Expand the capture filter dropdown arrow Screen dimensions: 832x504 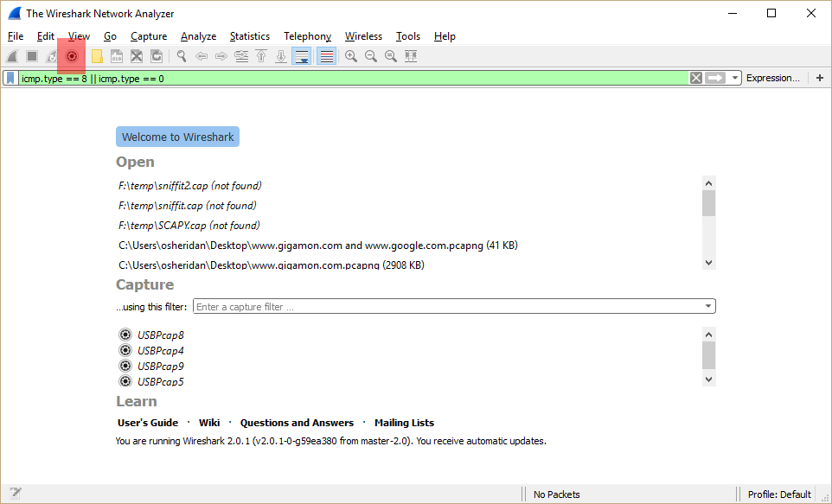pyautogui.click(x=707, y=306)
